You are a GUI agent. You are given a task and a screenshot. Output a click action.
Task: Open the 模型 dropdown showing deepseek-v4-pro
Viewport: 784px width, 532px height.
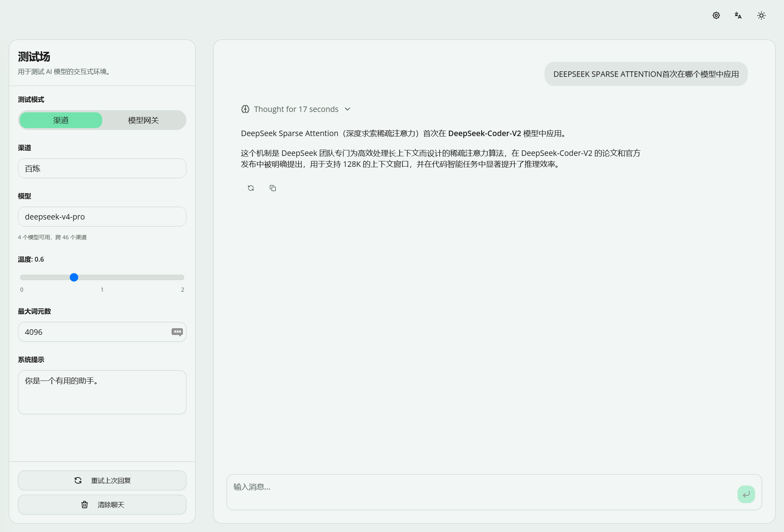pyautogui.click(x=102, y=217)
